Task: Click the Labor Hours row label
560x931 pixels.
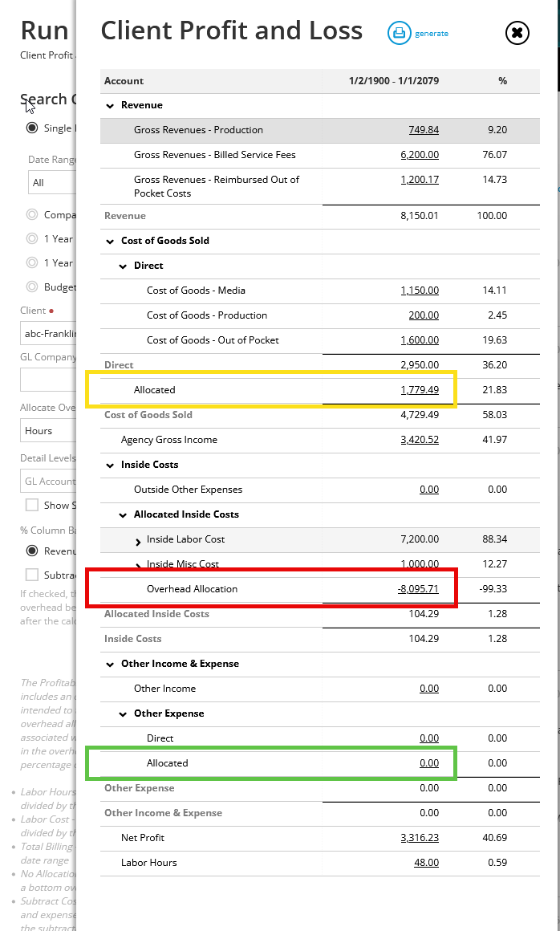Action: click(x=149, y=863)
